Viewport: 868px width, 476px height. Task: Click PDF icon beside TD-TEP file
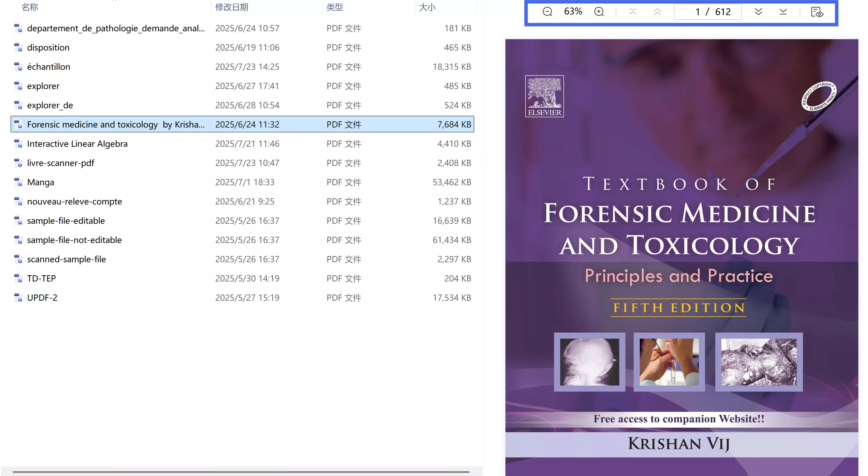[18, 278]
